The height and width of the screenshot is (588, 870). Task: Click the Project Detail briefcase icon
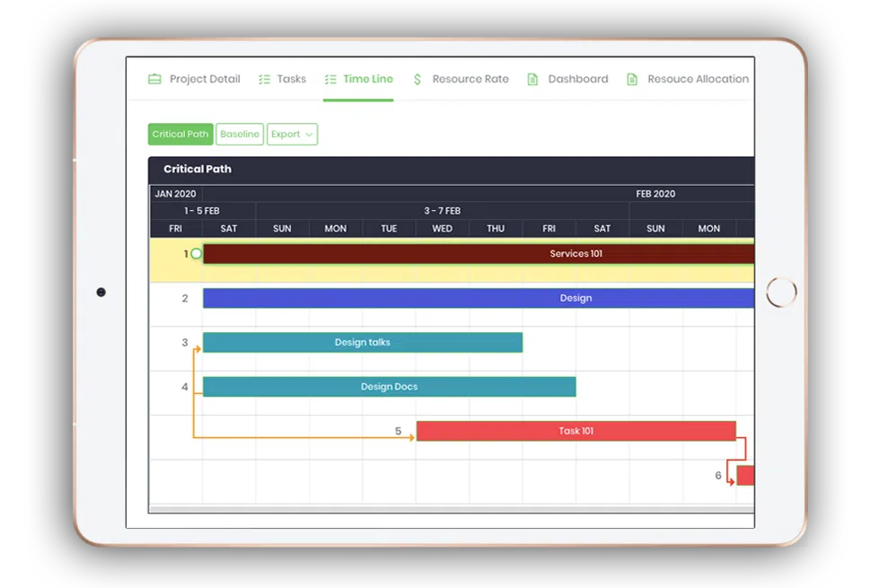click(154, 79)
